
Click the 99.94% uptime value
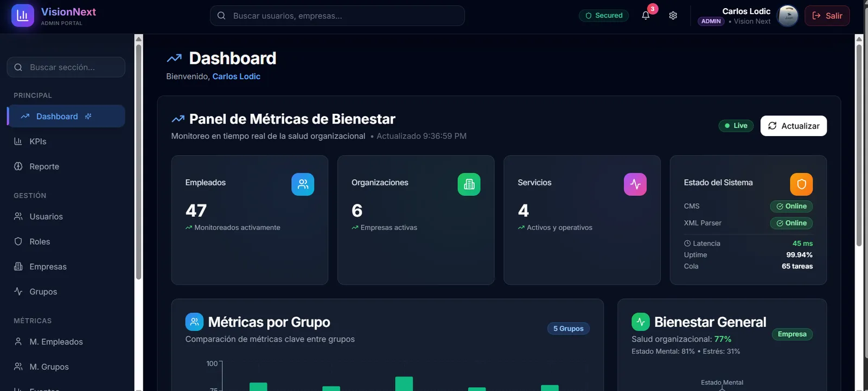pyautogui.click(x=800, y=255)
